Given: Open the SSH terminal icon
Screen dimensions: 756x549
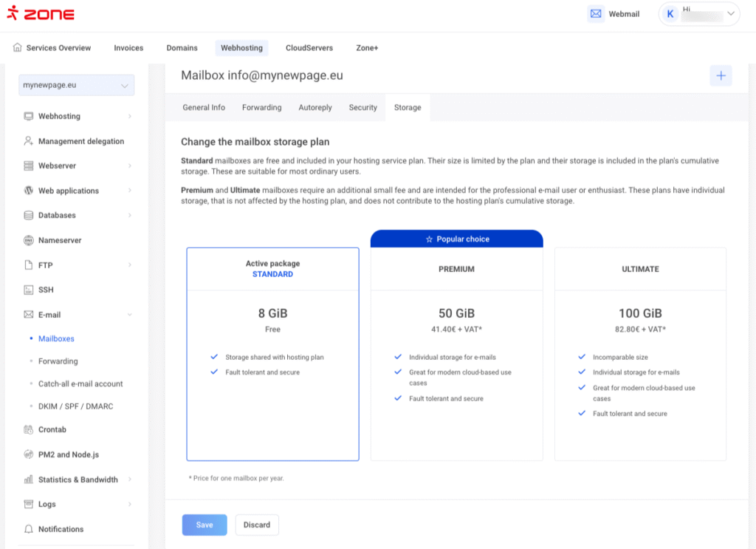Looking at the screenshot, I should 29,290.
